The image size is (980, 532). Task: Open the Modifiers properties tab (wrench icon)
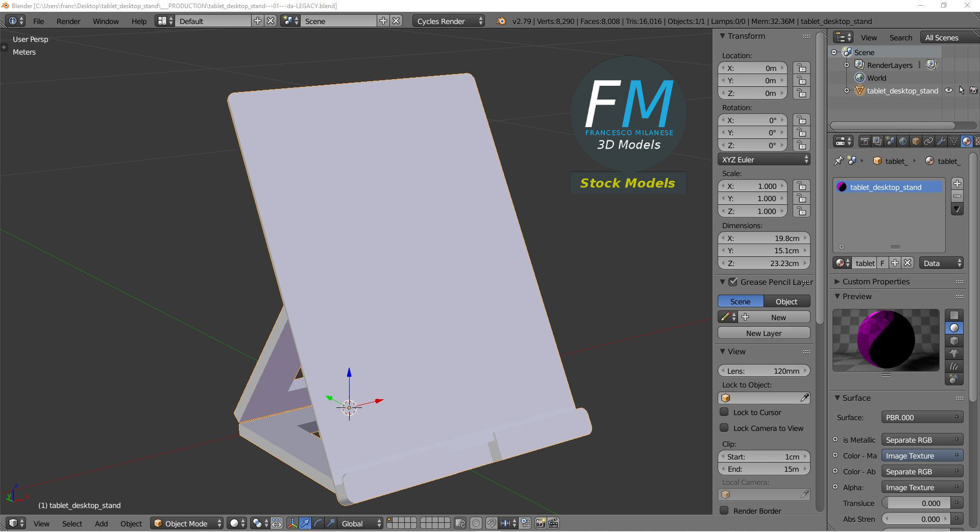click(941, 141)
